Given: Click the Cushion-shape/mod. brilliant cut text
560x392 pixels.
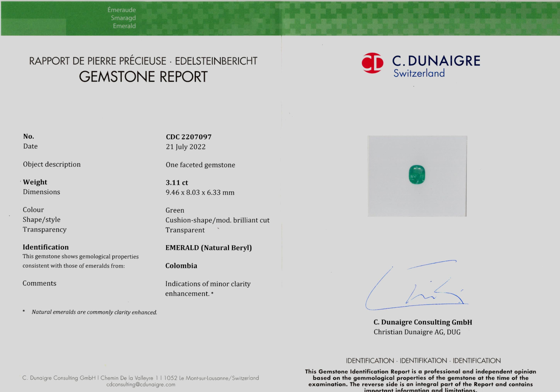Looking at the screenshot, I should click(217, 220).
